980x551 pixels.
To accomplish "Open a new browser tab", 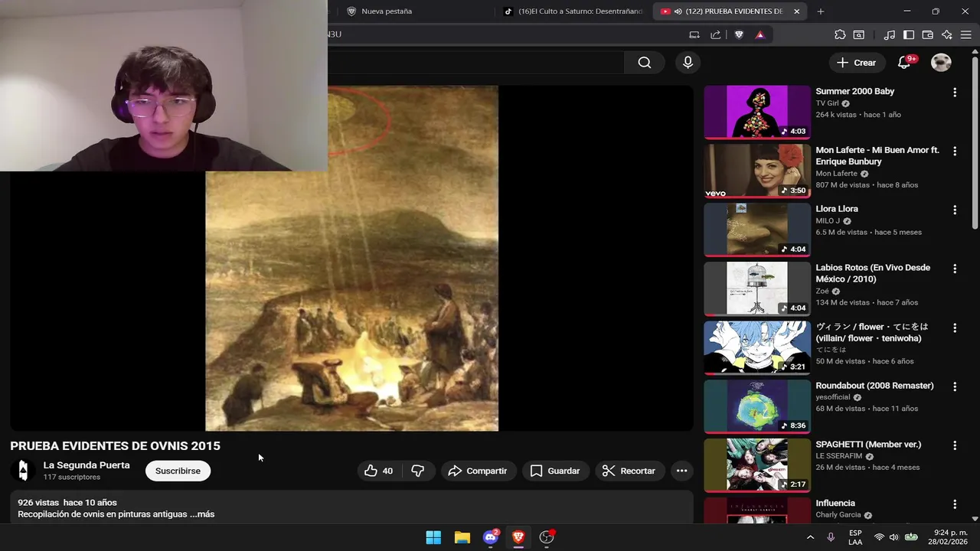I will pos(820,11).
